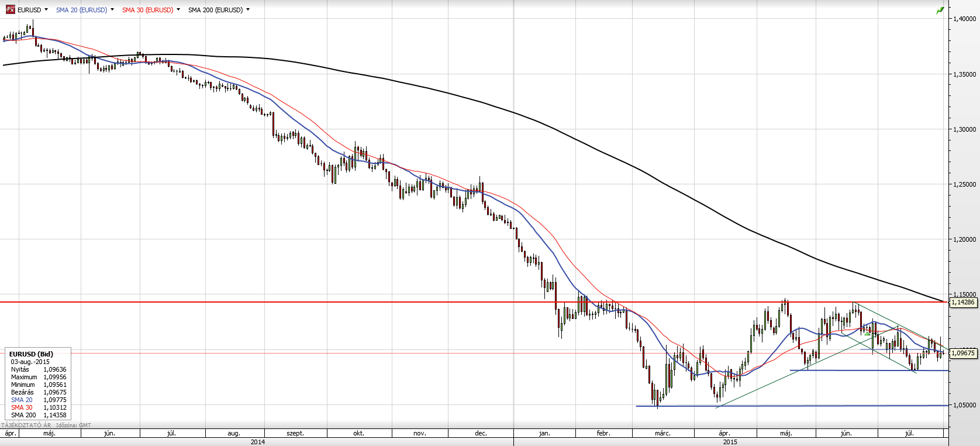The width and height of the screenshot is (980, 446).
Task: Click the red Fx instrument icon
Action: [11, 9]
